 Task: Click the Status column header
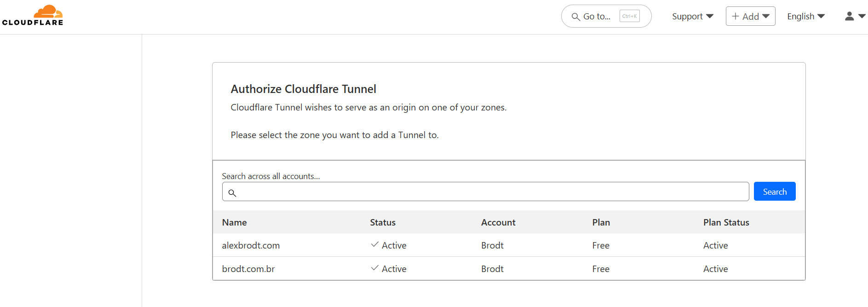click(383, 222)
